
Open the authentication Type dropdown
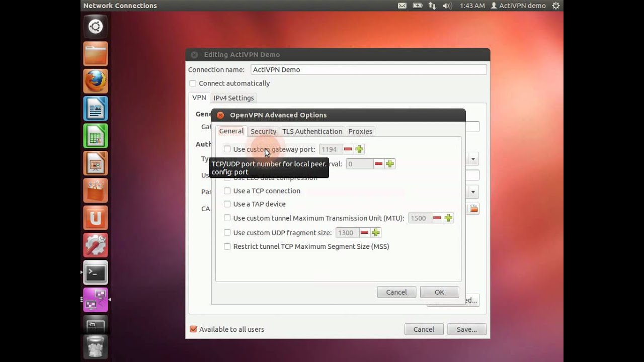click(x=473, y=159)
